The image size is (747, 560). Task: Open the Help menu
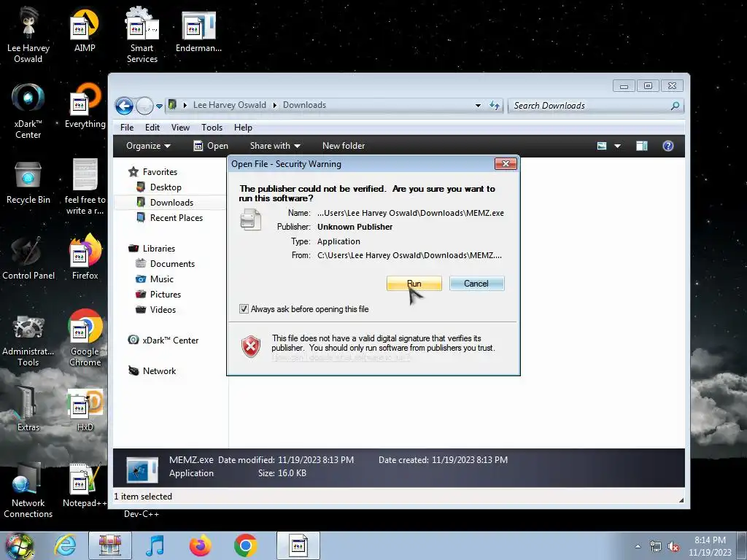point(243,128)
